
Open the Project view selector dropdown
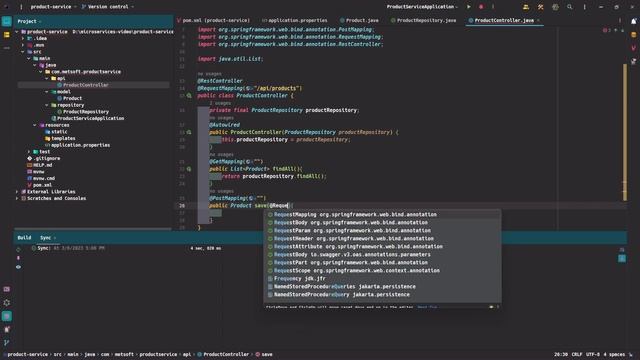point(29,21)
